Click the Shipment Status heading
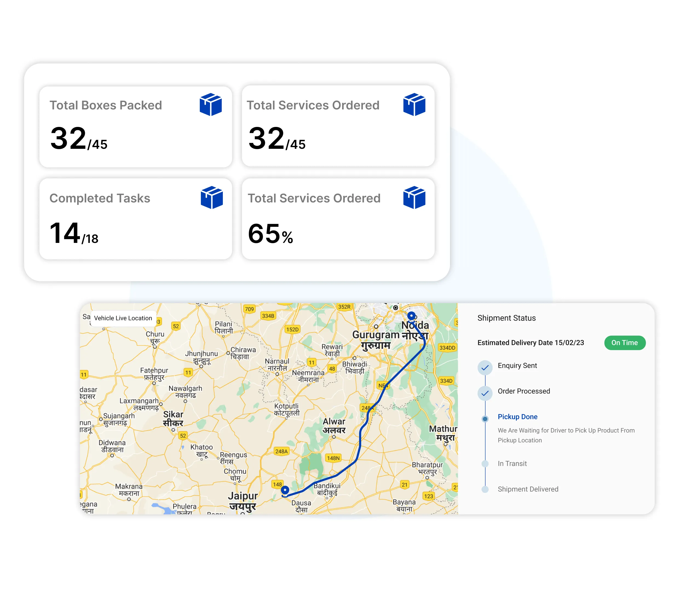This screenshot has width=681, height=616. coord(506,318)
